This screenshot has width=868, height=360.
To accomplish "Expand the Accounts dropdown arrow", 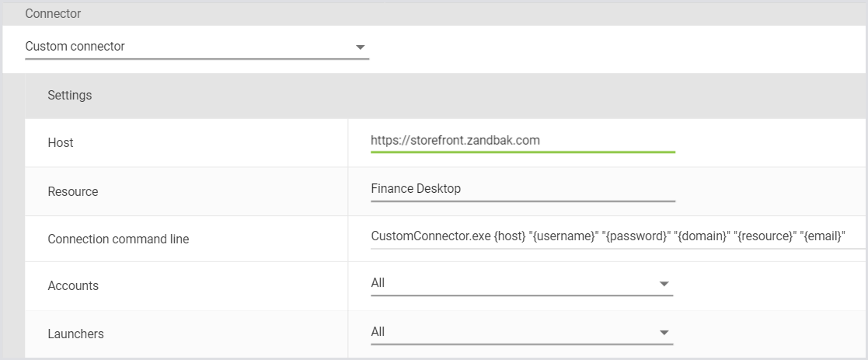I will tap(664, 284).
